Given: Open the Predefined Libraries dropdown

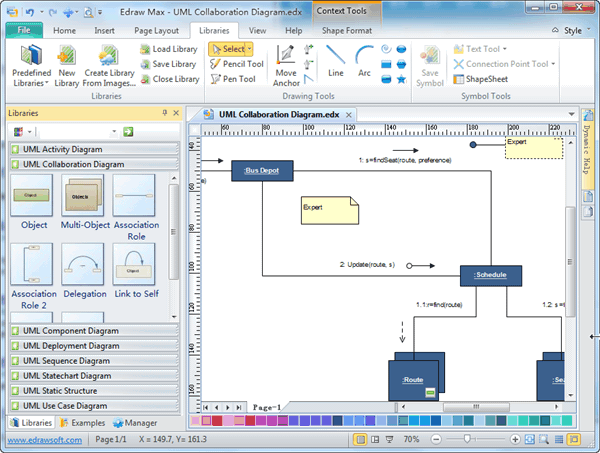Looking at the screenshot, I should pos(33,63).
